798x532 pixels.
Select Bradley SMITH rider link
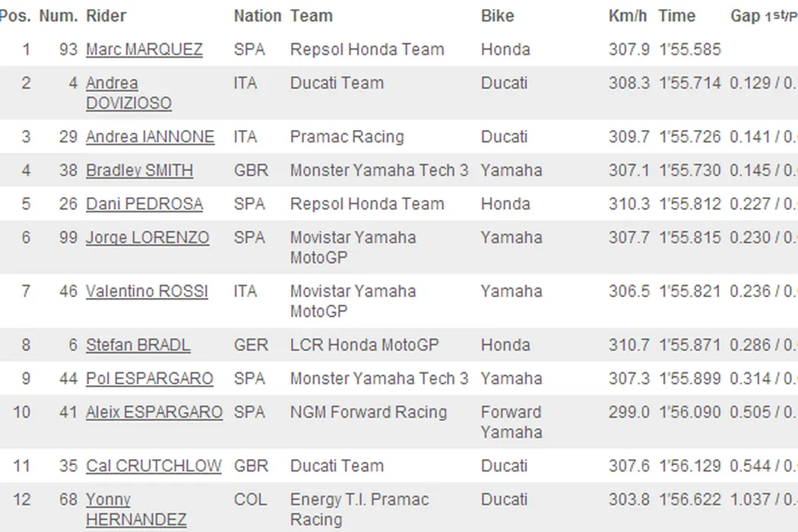click(x=139, y=171)
